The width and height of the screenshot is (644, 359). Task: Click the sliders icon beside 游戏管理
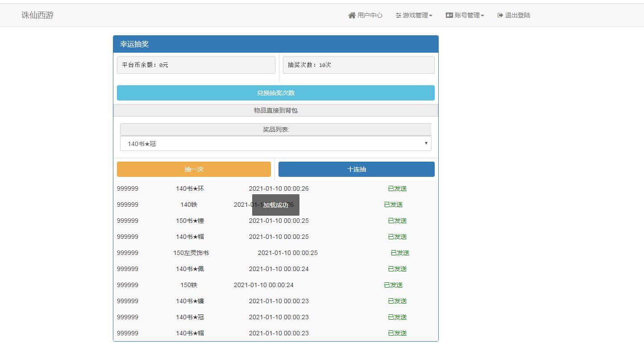[398, 15]
